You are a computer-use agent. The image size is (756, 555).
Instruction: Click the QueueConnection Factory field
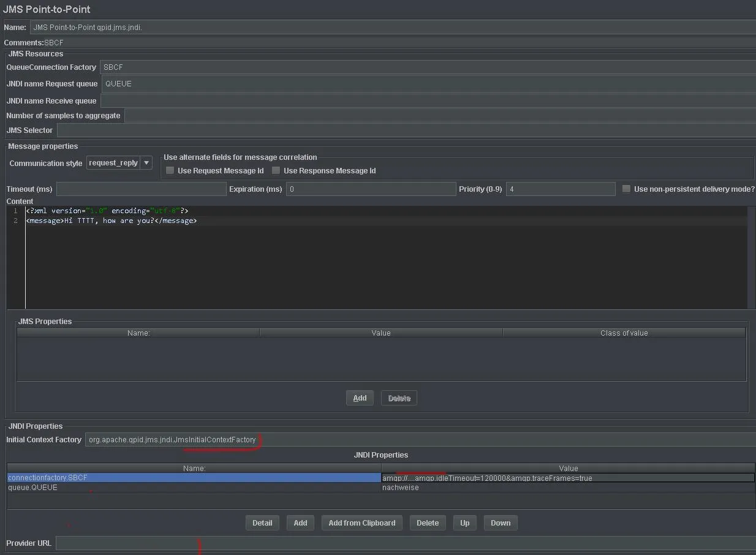(x=428, y=67)
